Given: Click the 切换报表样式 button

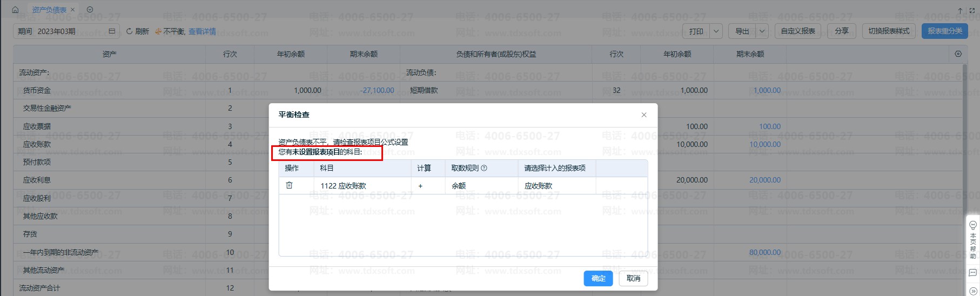Looking at the screenshot, I should (x=889, y=31).
